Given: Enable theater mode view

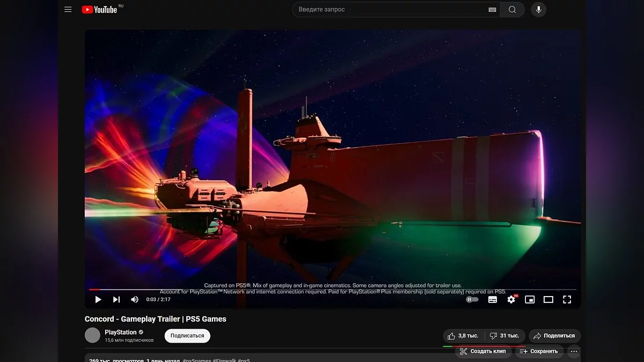Looking at the screenshot, I should [x=548, y=299].
